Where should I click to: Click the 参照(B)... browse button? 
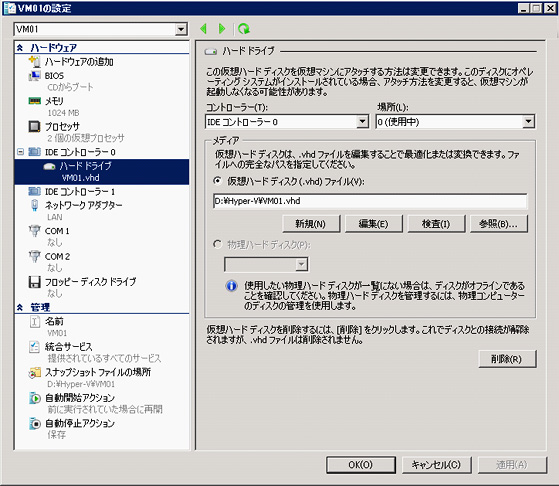pos(499,224)
